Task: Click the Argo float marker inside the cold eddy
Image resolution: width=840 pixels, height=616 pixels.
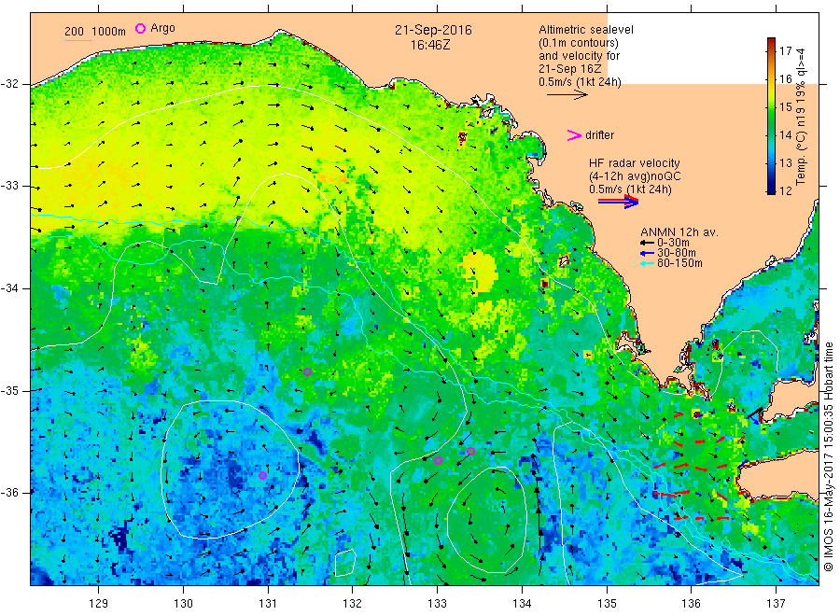Action: tap(262, 476)
